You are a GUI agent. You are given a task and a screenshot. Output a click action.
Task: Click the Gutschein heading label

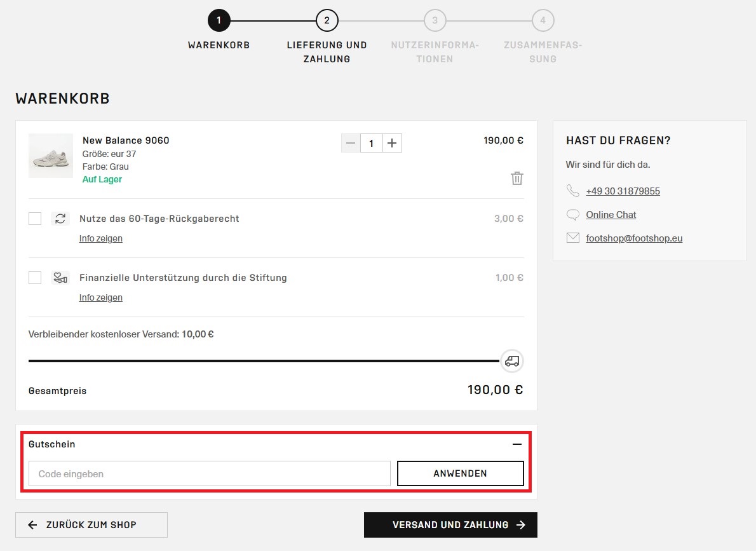pos(51,444)
